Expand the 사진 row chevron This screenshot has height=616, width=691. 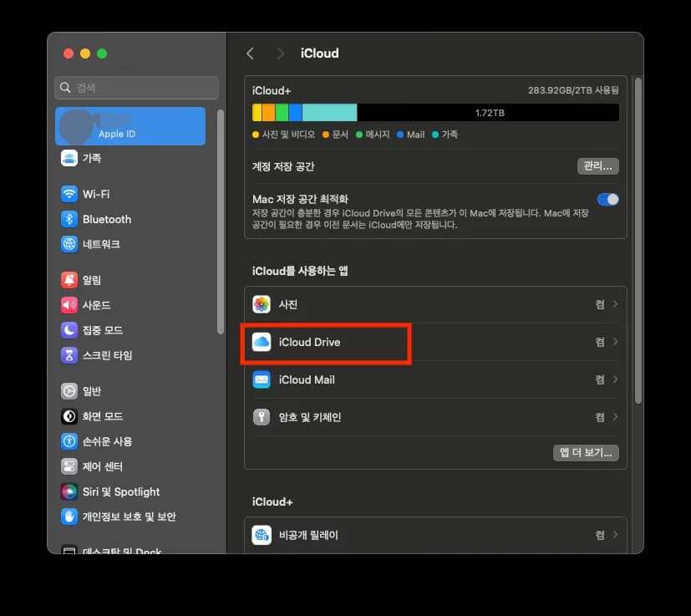tap(615, 304)
